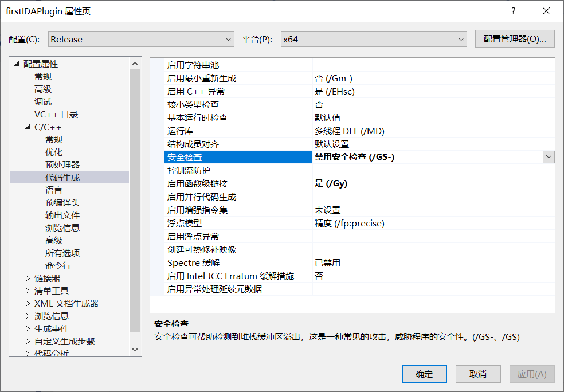Click the 确定 button
The height and width of the screenshot is (392, 564).
[424, 374]
